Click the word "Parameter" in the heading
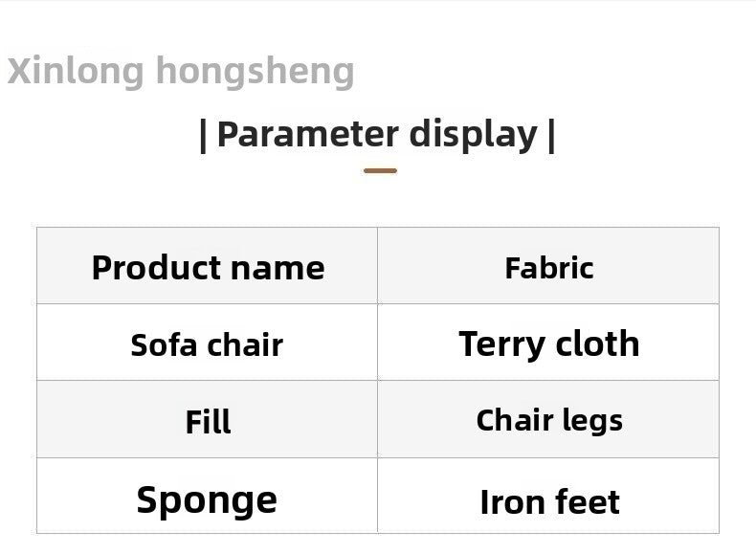756x554 pixels. pos(307,134)
